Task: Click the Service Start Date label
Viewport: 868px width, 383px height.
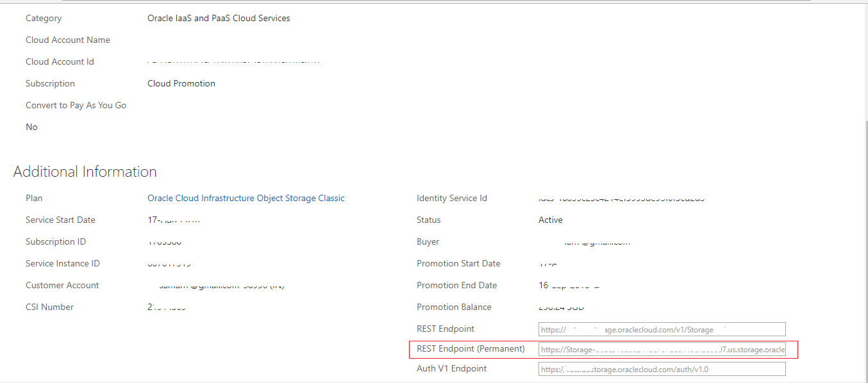Action: click(x=60, y=220)
